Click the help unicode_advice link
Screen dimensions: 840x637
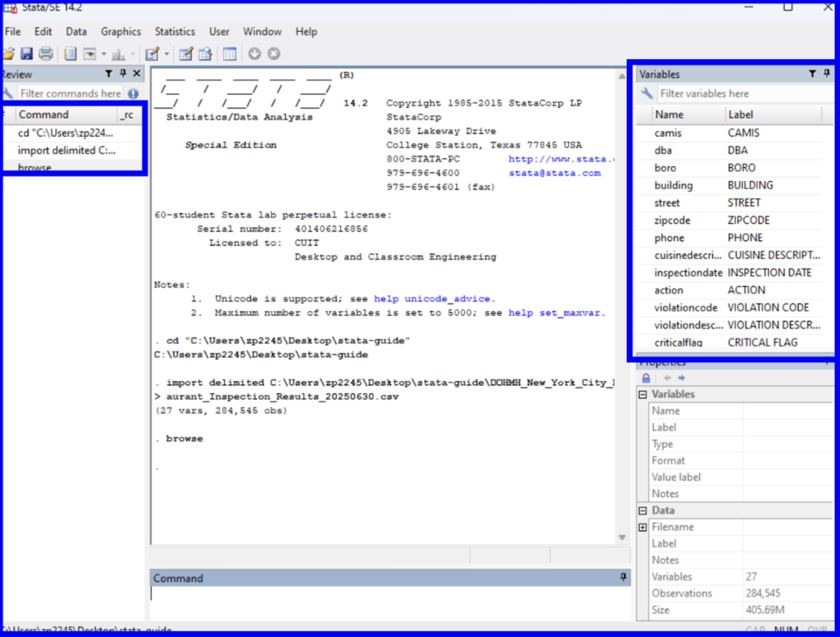[x=432, y=299]
